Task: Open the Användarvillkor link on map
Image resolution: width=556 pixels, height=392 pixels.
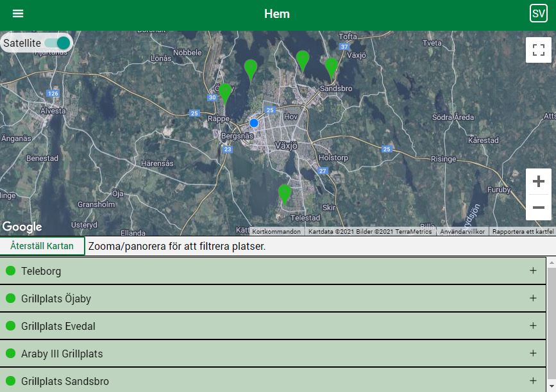Action: coord(462,232)
